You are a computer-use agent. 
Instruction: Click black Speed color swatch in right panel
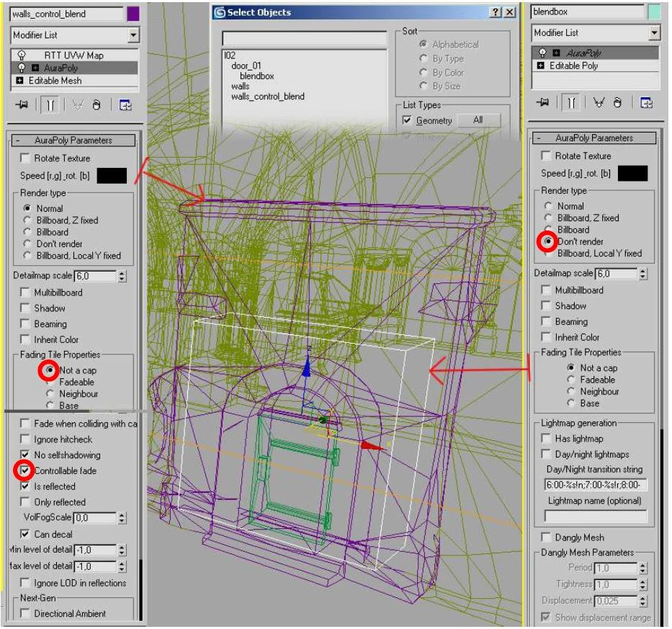(633, 174)
